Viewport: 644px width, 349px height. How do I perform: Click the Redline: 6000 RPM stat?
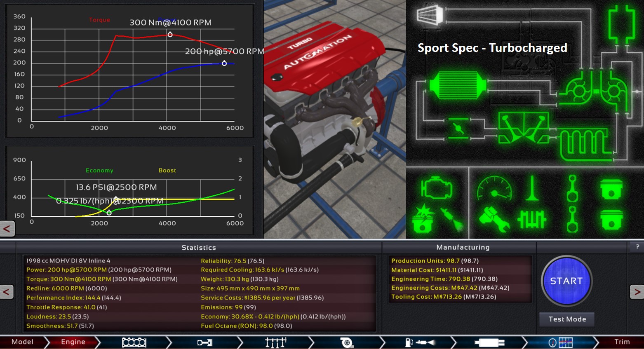pyautogui.click(x=66, y=288)
